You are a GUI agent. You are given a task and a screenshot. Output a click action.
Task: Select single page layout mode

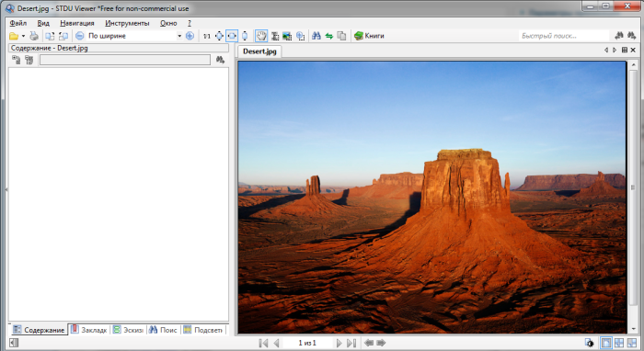606,343
